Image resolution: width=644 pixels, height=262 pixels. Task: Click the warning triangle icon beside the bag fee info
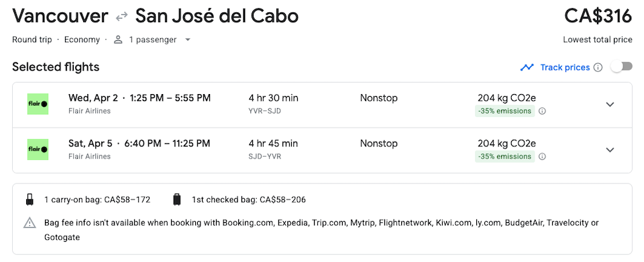coord(30,223)
